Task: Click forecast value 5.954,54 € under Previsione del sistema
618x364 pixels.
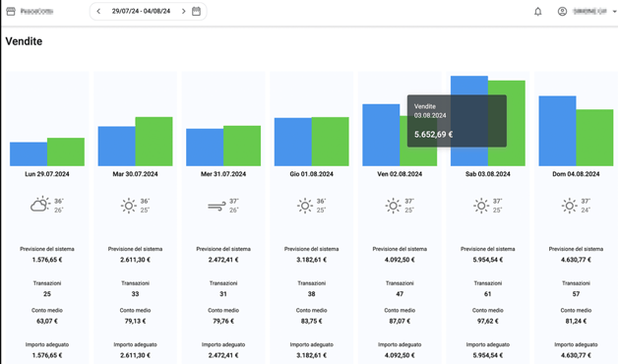Action: click(488, 260)
